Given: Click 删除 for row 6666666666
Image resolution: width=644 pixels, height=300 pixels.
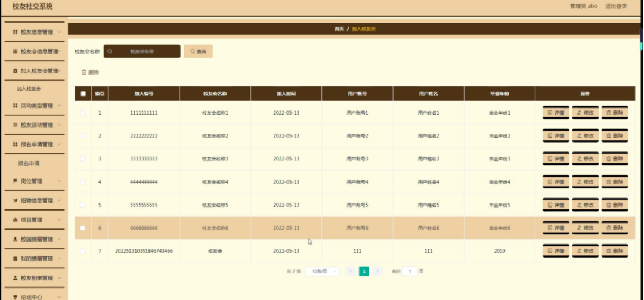Looking at the screenshot, I should coord(615,228).
